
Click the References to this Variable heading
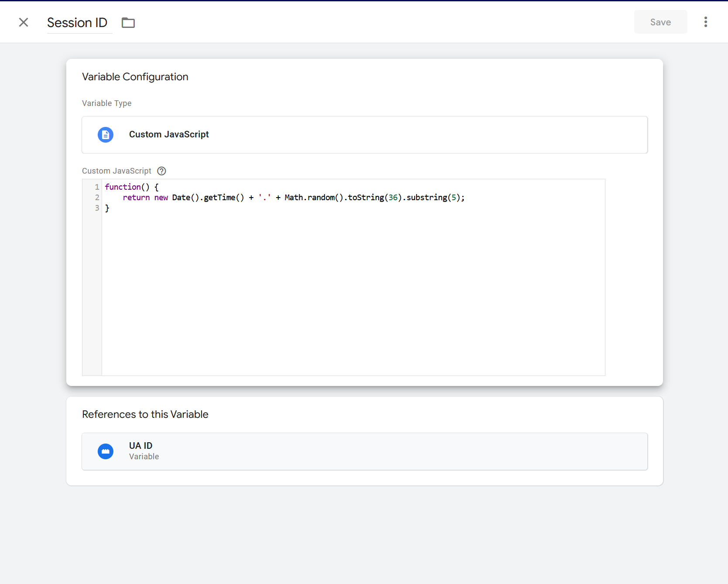point(145,414)
